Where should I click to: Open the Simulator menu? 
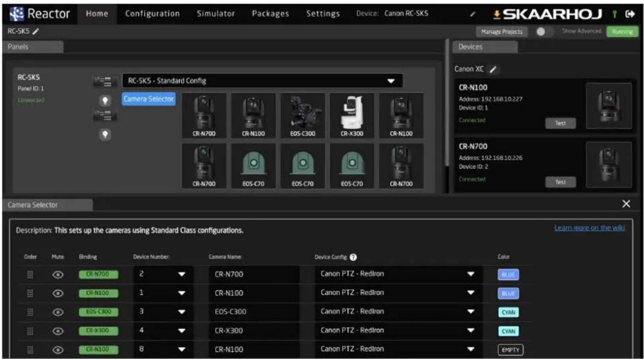click(216, 14)
